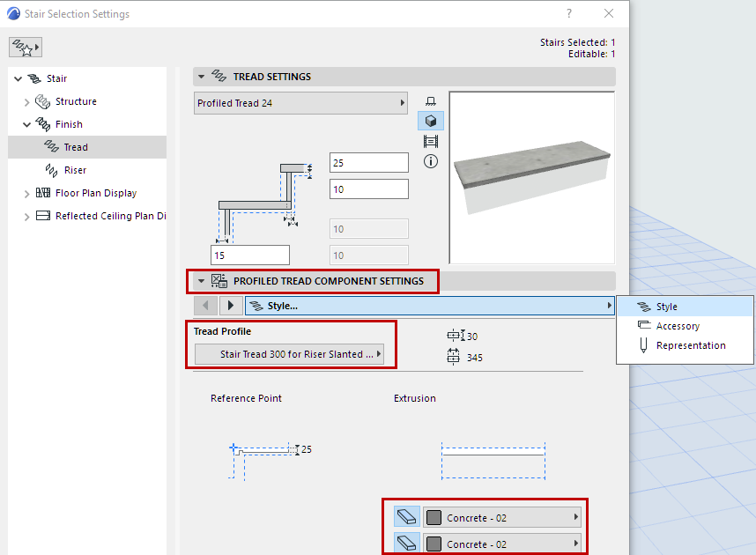
Task: Select Floor Plan Display tree item
Action: (x=96, y=193)
